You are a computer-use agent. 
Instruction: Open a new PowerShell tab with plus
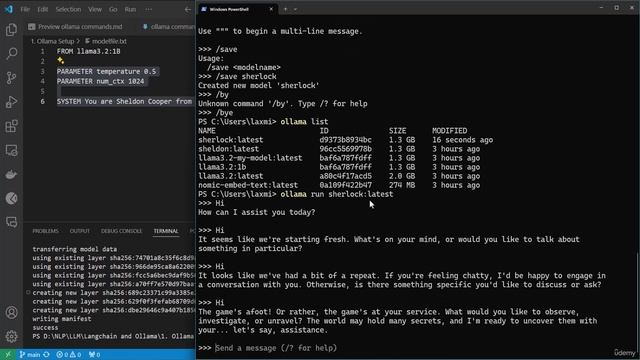pyautogui.click(x=286, y=9)
